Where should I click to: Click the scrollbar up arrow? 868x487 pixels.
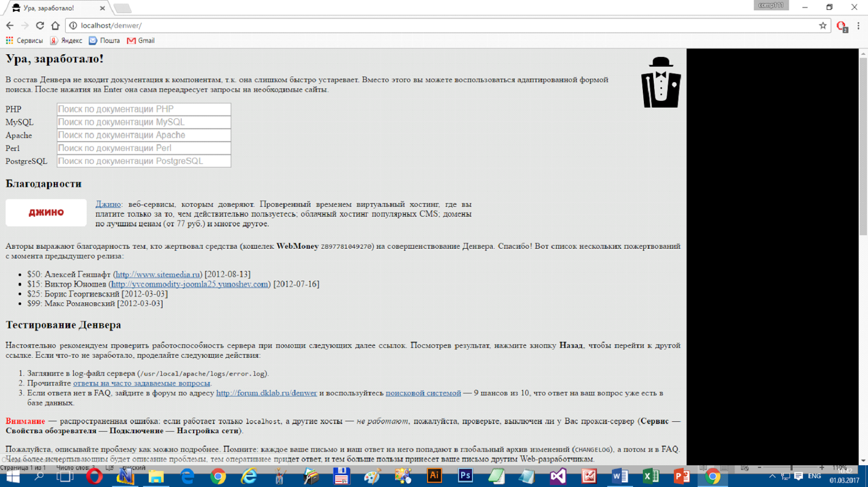click(863, 53)
